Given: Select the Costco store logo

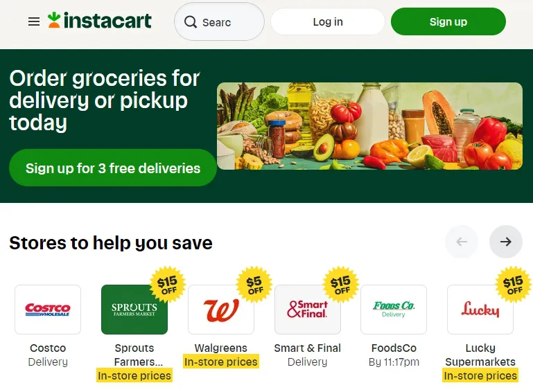Looking at the screenshot, I should tap(48, 310).
